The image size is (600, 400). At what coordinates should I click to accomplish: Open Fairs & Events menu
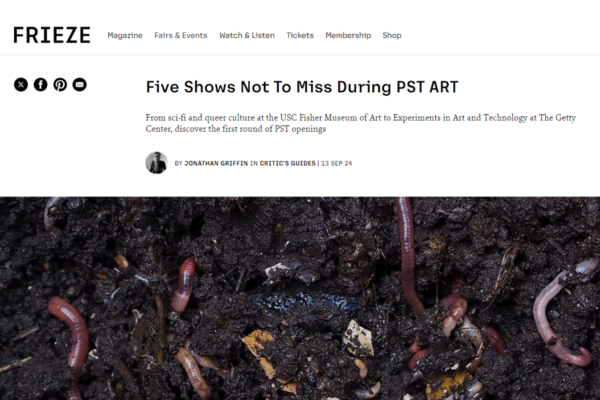tap(181, 35)
